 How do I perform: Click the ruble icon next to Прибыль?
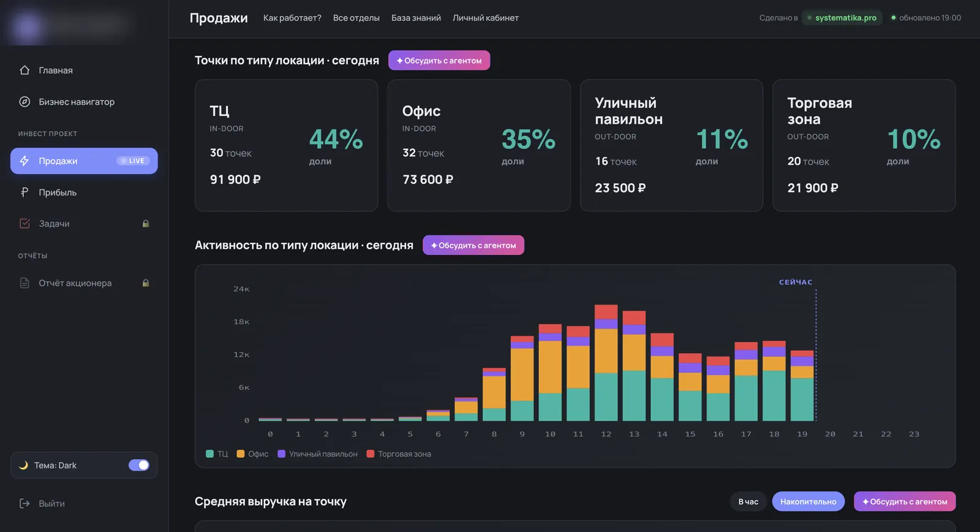coord(24,192)
